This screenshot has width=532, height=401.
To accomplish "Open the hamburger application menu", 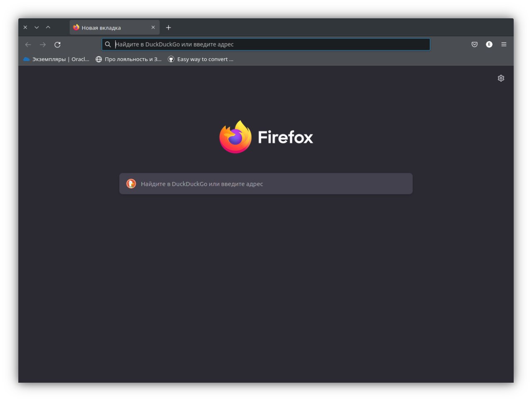I will point(504,44).
